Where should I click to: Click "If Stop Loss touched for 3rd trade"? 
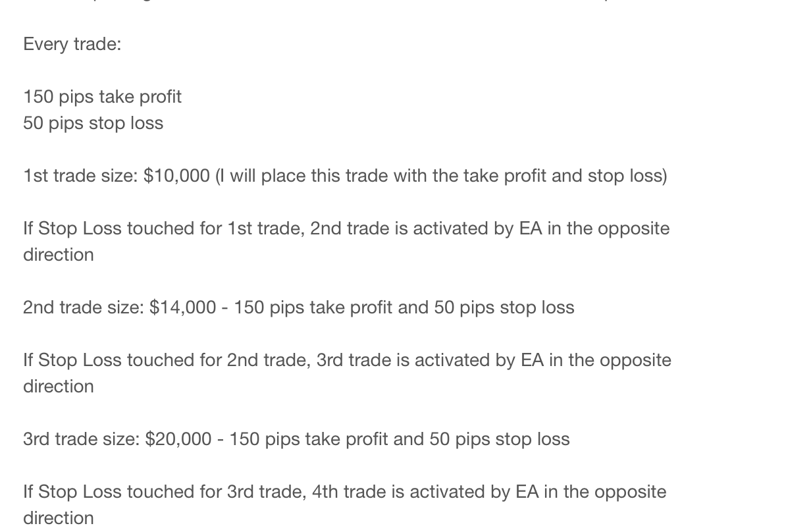165,492
